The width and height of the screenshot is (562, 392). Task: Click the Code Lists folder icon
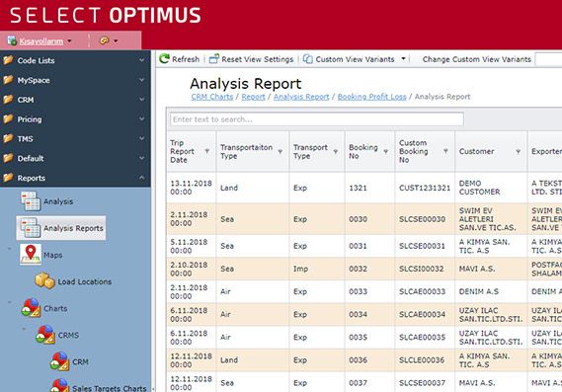pos(8,60)
